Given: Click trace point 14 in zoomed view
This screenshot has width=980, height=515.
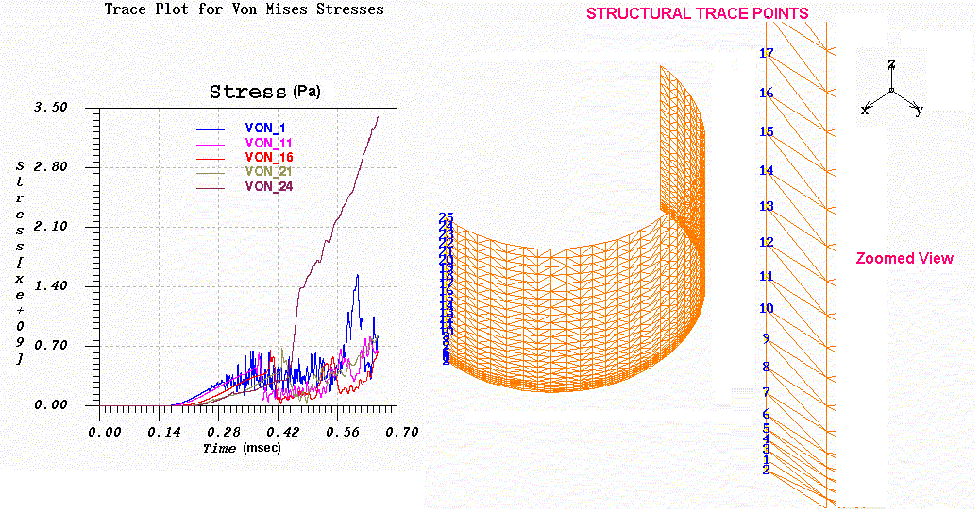Looking at the screenshot, I should point(767,171).
